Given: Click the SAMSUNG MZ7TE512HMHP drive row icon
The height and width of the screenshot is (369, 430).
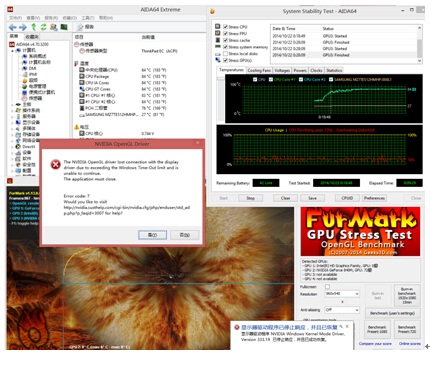Looking at the screenshot, I should pos(82,115).
